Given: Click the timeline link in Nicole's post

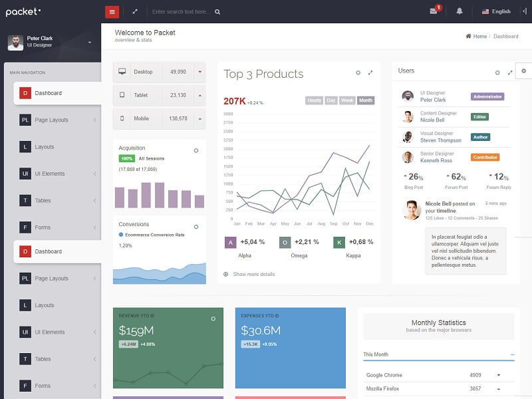Looking at the screenshot, I should pyautogui.click(x=446, y=211).
